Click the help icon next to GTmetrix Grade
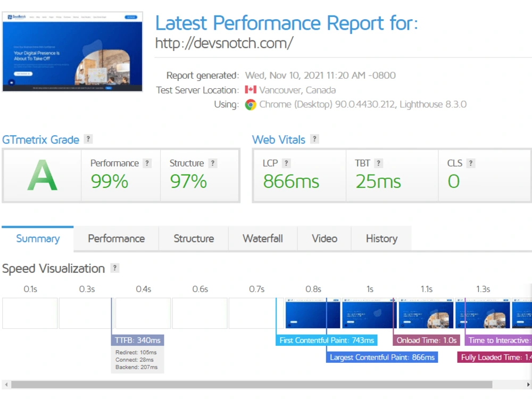The width and height of the screenshot is (532, 399). click(88, 139)
